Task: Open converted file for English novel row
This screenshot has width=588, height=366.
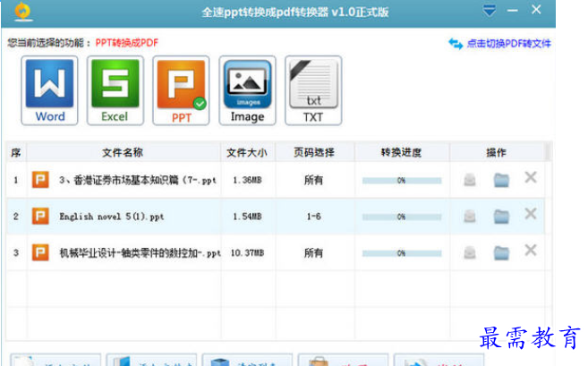Action: click(470, 217)
